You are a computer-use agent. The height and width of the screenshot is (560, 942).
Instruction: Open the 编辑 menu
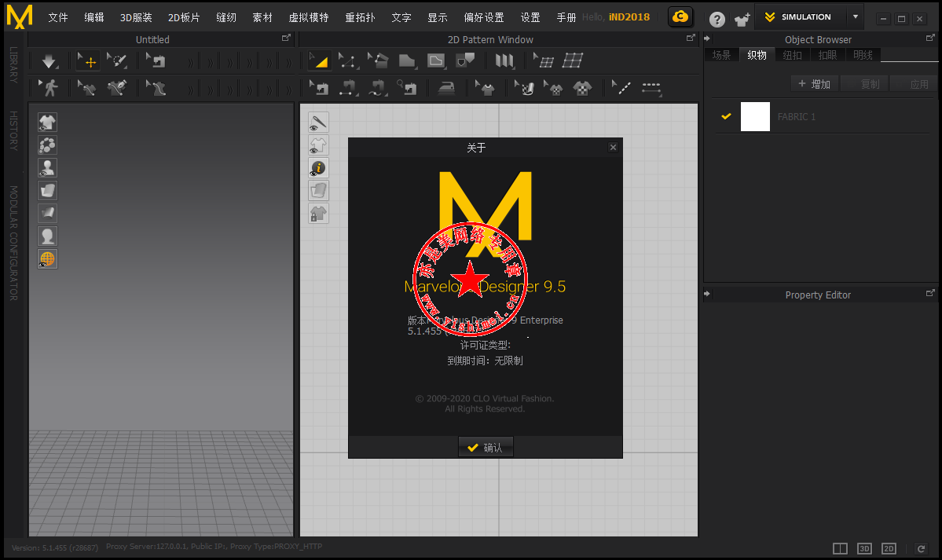coord(94,17)
